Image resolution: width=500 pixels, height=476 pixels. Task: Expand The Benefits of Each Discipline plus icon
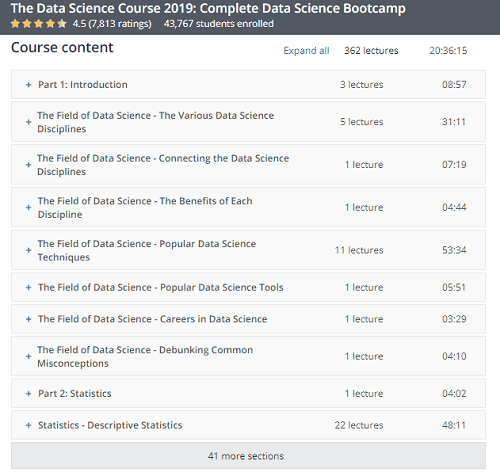(29, 207)
